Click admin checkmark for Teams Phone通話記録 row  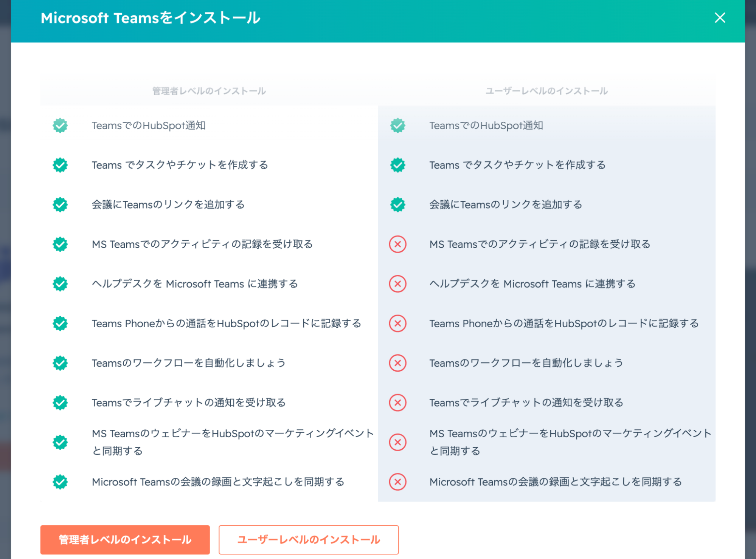coord(60,324)
